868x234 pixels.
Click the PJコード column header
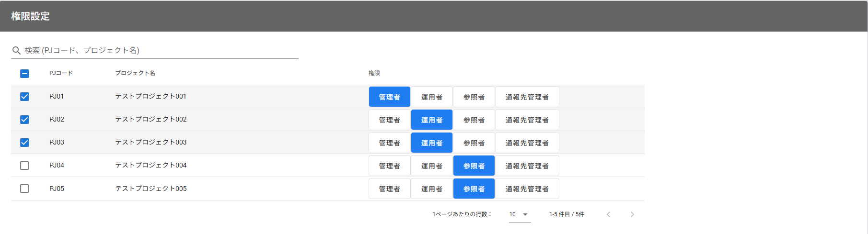point(61,73)
